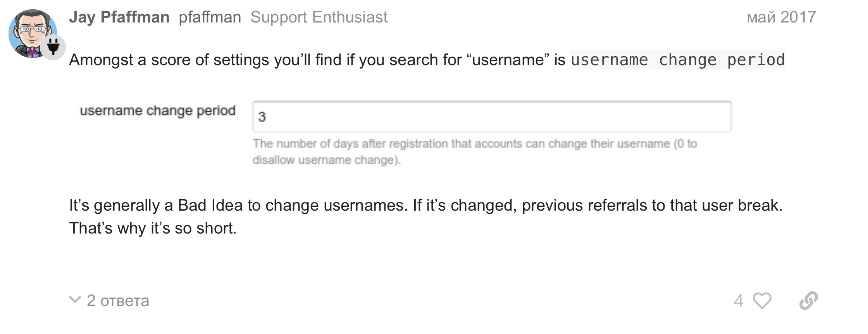Click the text "That's why it's so short."
Screen dimensions: 868x334
pos(153,228)
